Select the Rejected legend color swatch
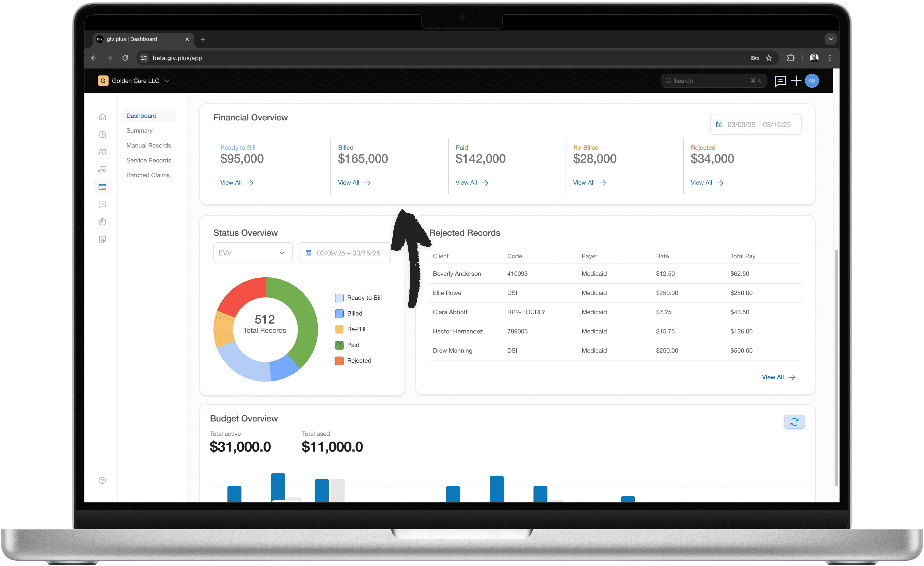924x566 pixels. (339, 361)
